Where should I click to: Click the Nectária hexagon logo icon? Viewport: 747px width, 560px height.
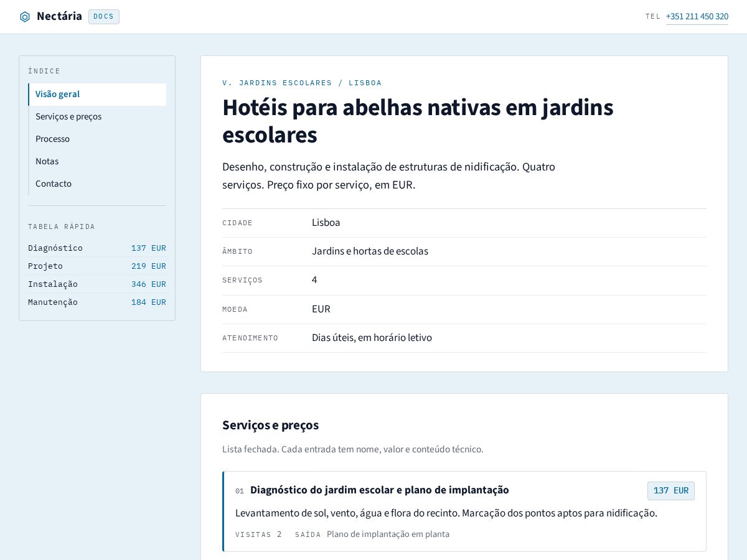pos(25,17)
